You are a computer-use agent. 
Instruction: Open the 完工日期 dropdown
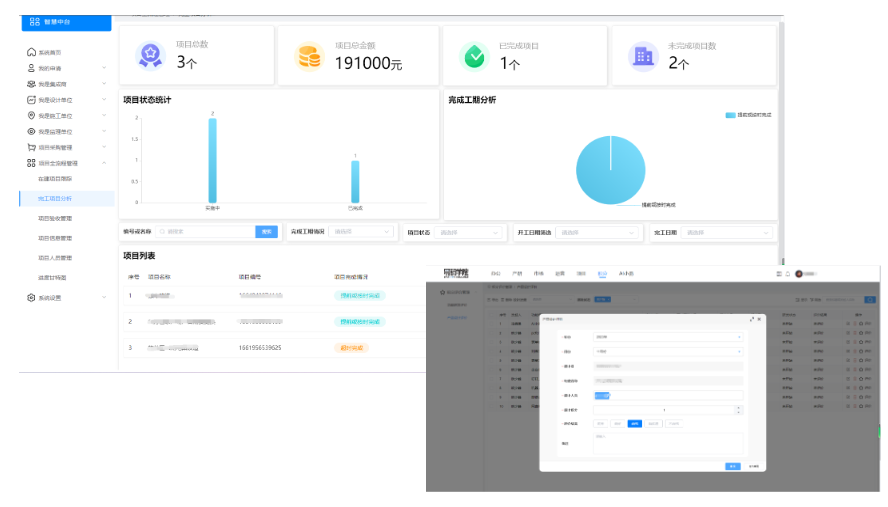pyautogui.click(x=727, y=232)
